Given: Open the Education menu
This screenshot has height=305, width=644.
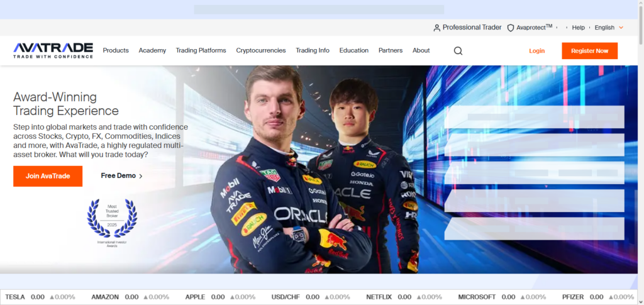Looking at the screenshot, I should (x=353, y=50).
